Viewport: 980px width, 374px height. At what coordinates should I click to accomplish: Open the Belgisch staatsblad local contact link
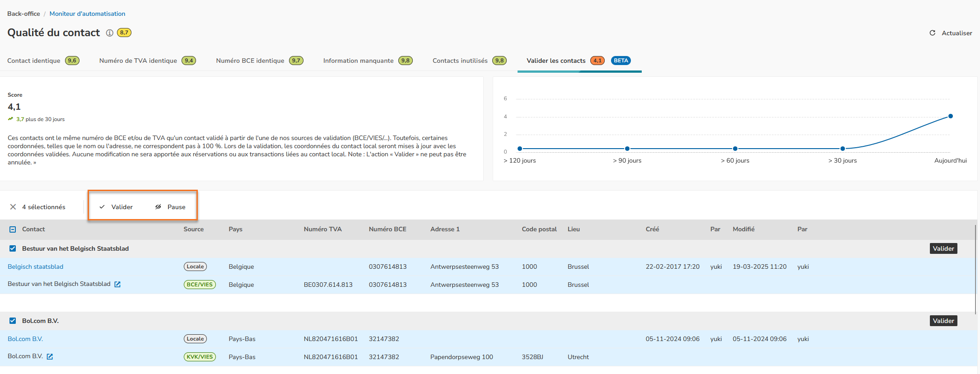[x=36, y=266]
